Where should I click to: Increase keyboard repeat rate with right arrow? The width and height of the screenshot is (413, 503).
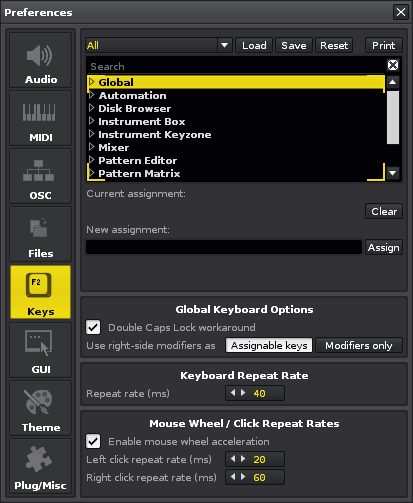pyautogui.click(x=243, y=393)
